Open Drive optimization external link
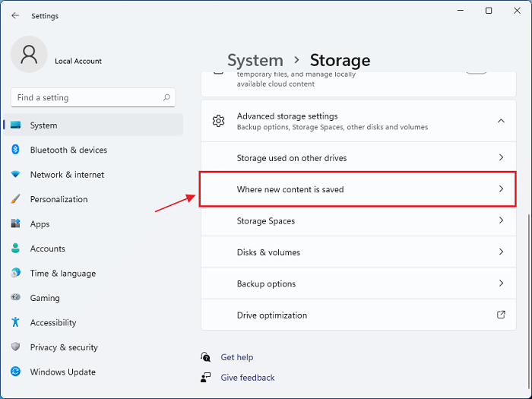Image resolution: width=532 pixels, height=399 pixels. 501,315
